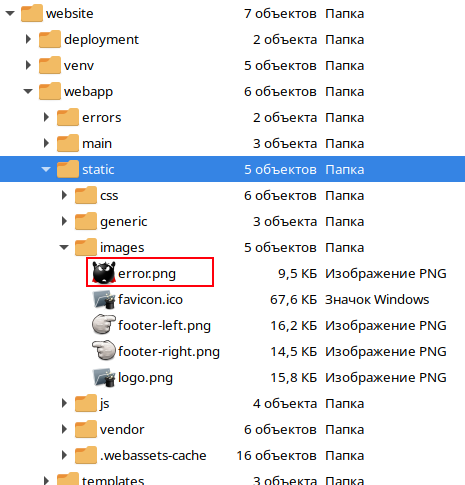
Task: Select the footer-left.png hand icon
Action: [104, 325]
